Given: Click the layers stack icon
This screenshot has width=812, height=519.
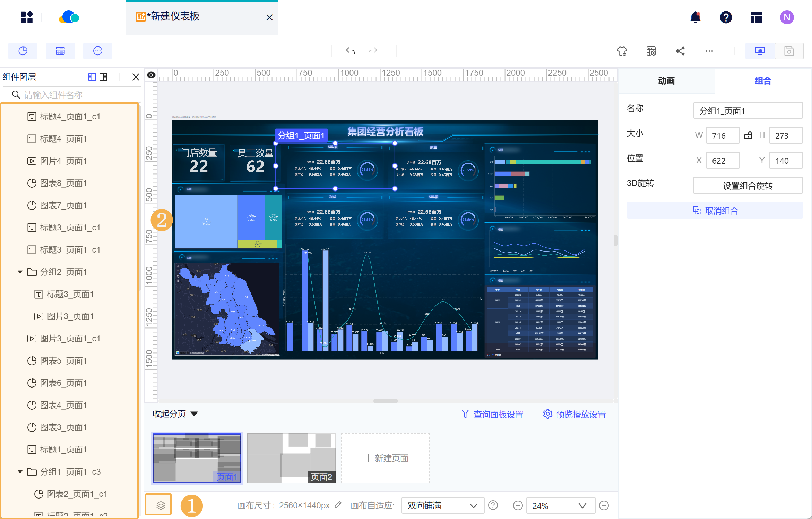Looking at the screenshot, I should coord(160,505).
